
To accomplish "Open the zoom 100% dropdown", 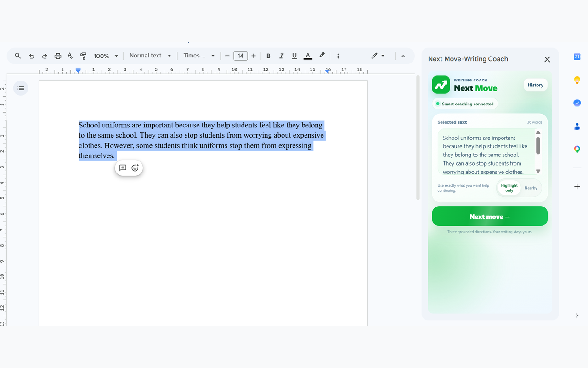I will 106,56.
